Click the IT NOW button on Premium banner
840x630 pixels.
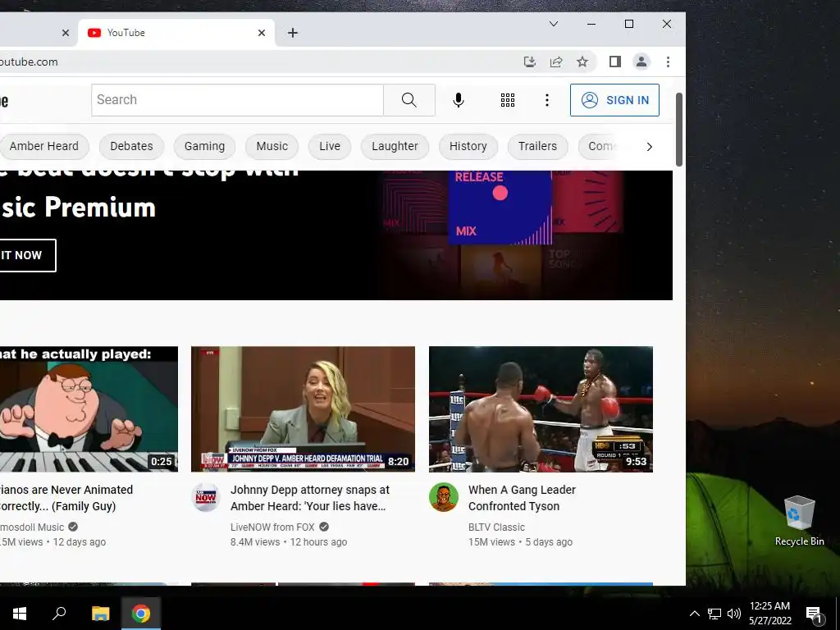(x=27, y=256)
